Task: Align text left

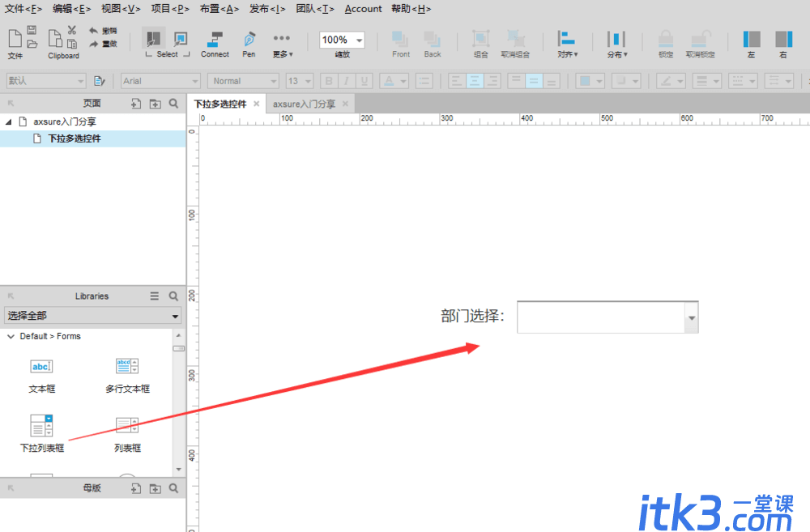Action: click(x=456, y=81)
